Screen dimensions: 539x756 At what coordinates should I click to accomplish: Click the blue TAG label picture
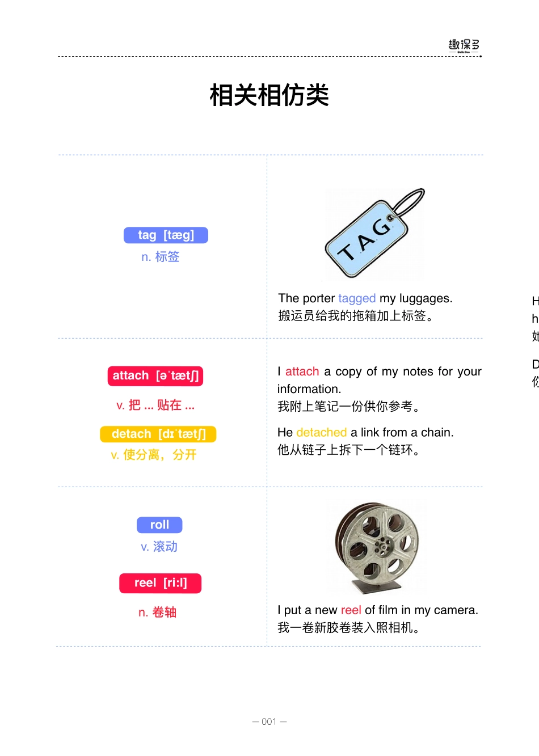pos(374,234)
